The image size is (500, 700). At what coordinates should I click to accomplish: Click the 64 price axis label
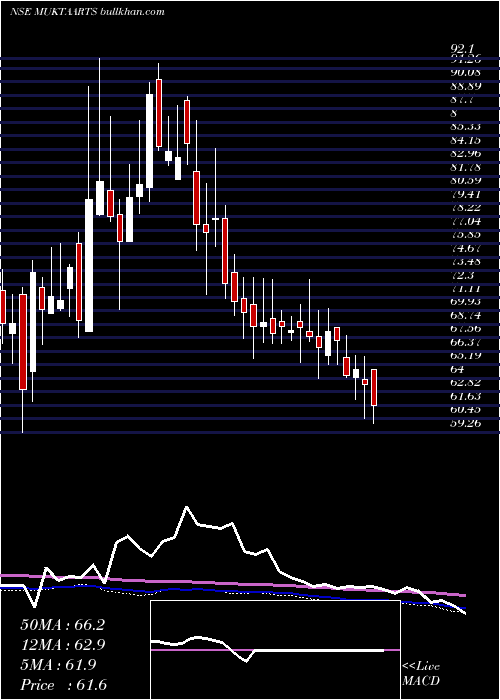458,369
